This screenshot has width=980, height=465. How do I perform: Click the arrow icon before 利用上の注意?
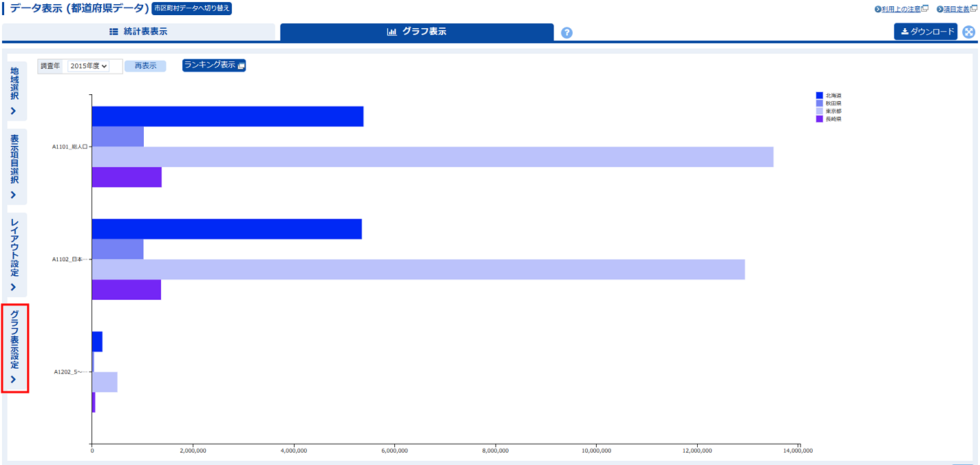click(878, 9)
